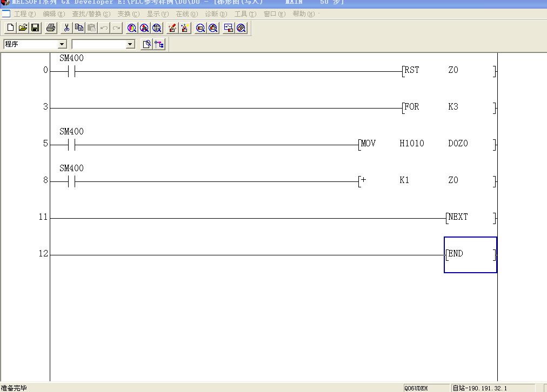Click the SM400 contact on step 0

[71, 71]
